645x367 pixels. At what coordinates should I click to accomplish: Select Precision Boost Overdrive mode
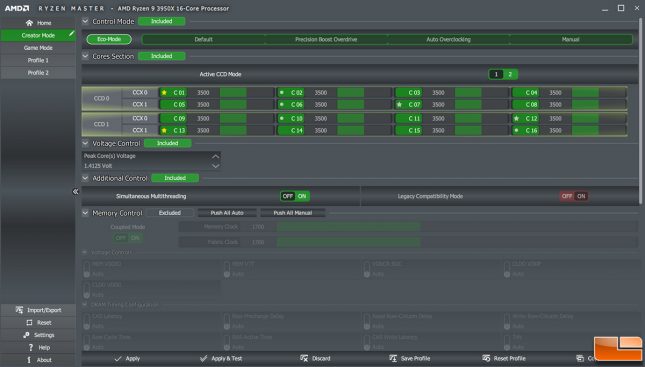pyautogui.click(x=326, y=39)
